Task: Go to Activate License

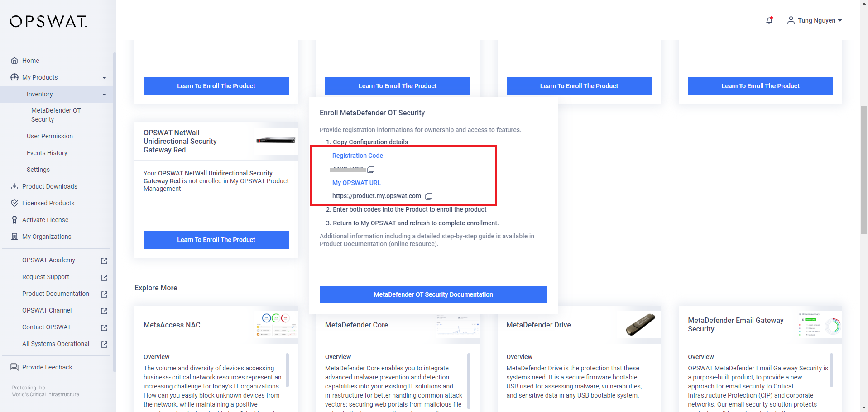Action: 45,220
